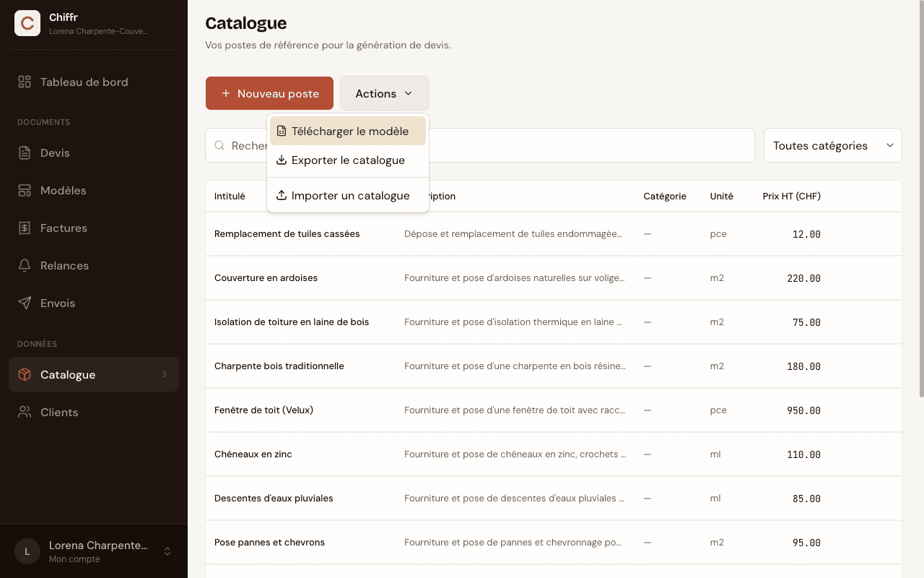
Task: Click the Exporter le catalogue download icon
Action: pos(282,160)
